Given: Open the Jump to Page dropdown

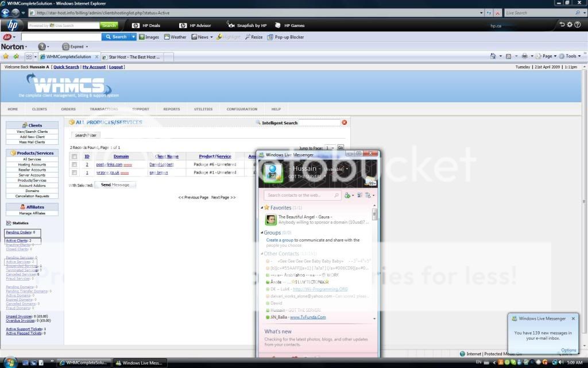Looking at the screenshot, I should point(329,148).
